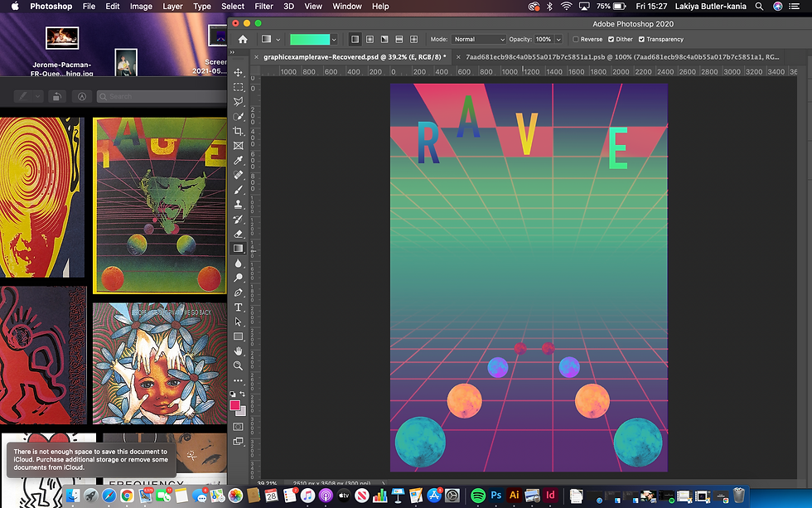The height and width of the screenshot is (508, 812).
Task: Activate the Crop tool
Action: tap(239, 131)
